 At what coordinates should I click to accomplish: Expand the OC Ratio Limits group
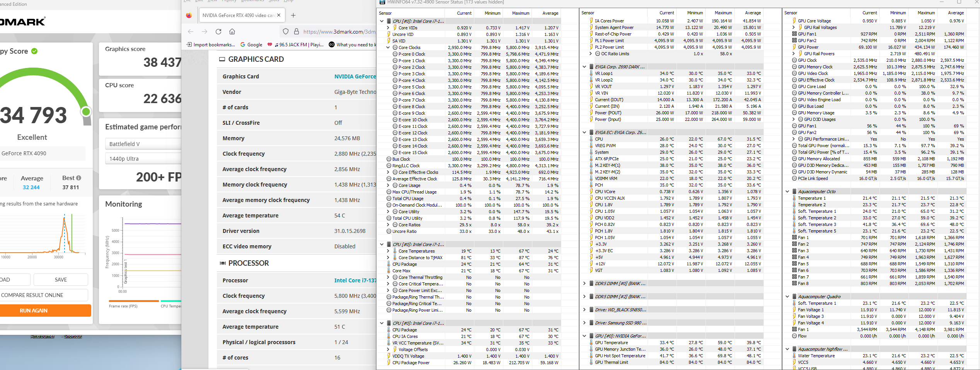coord(591,54)
